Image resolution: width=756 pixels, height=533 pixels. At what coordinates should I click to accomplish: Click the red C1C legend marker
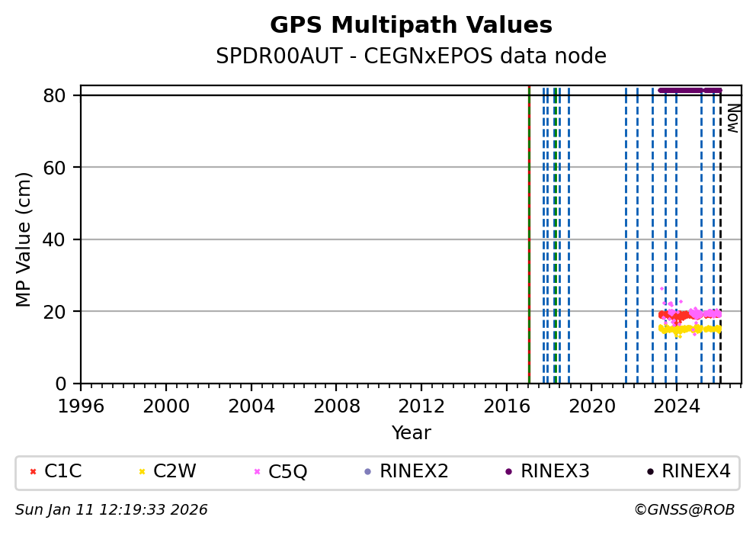tap(33, 472)
